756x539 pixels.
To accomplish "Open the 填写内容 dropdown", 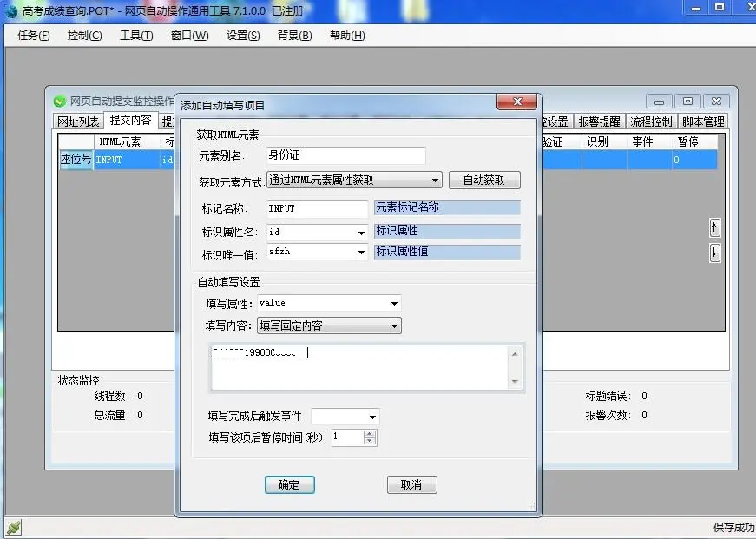I will (394, 326).
